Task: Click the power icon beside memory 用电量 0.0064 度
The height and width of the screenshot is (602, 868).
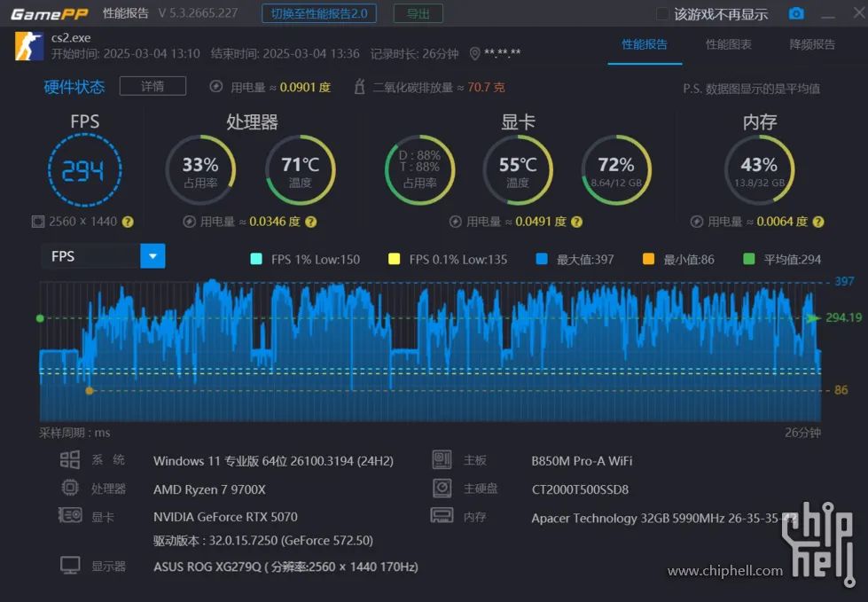Action: (x=697, y=222)
